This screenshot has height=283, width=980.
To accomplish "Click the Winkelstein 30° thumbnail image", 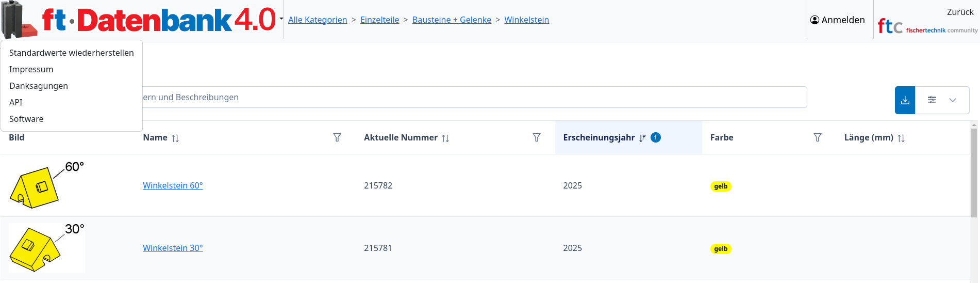I will tap(46, 248).
